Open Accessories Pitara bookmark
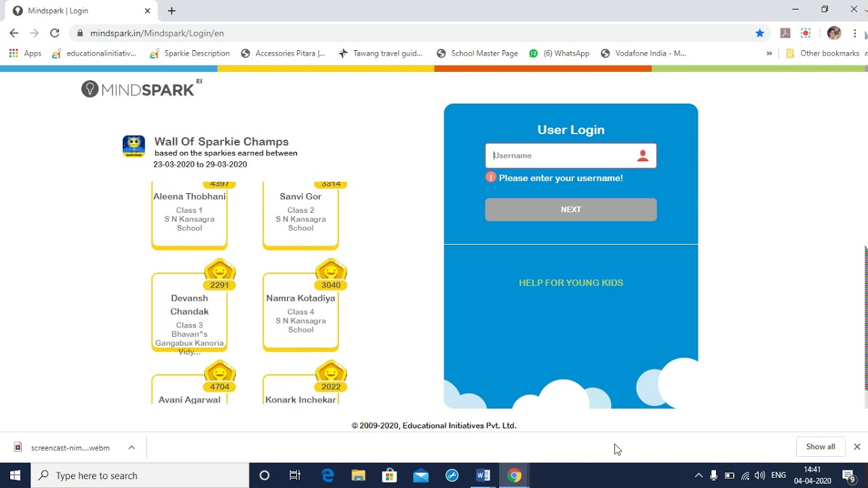Image resolution: width=868 pixels, height=488 pixels. [283, 53]
